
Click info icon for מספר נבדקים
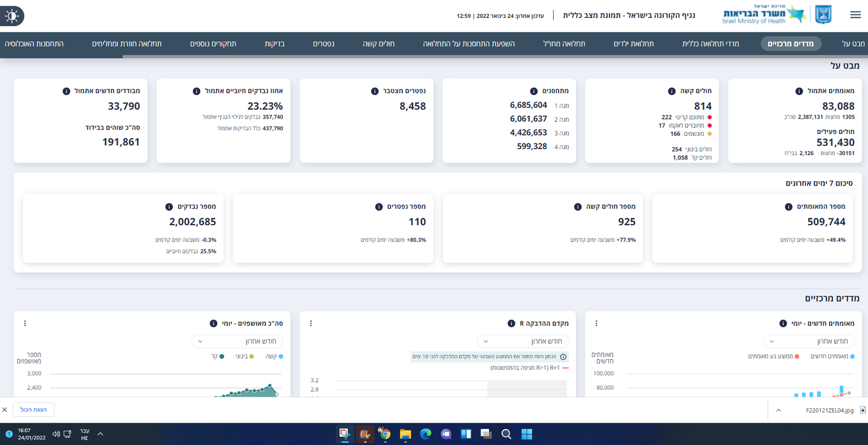pos(169,207)
